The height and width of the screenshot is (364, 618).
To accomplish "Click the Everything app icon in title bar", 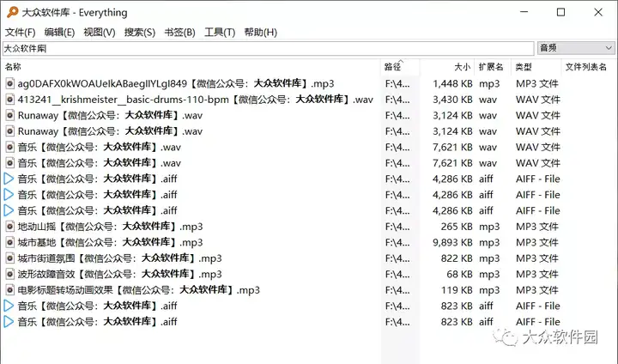I will pyautogui.click(x=12, y=12).
